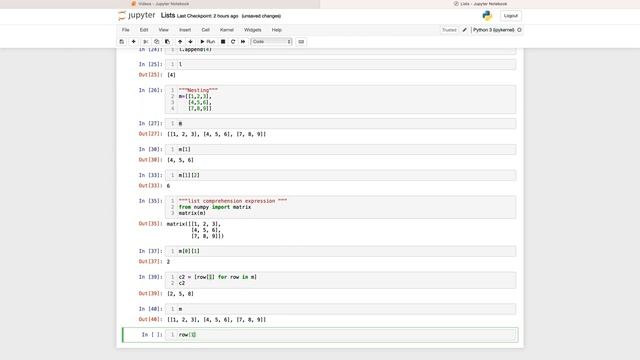Open the Widgets menu
Image resolution: width=640 pixels, height=360 pixels.
coord(253,30)
